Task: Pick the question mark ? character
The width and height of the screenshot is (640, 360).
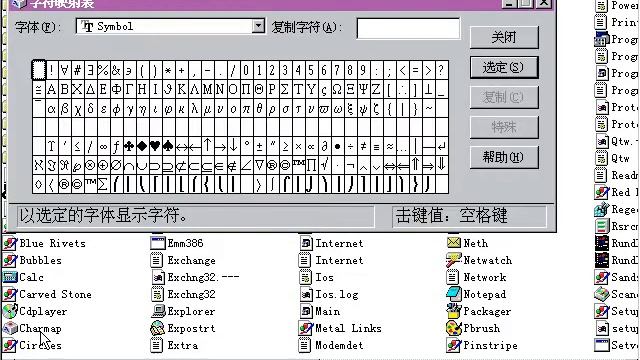Action: [441, 70]
